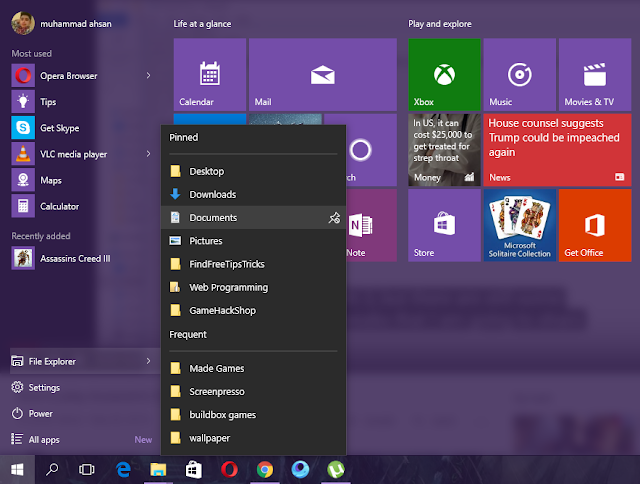640x484 pixels.
Task: Open the OneNote tile
Action: point(371,225)
